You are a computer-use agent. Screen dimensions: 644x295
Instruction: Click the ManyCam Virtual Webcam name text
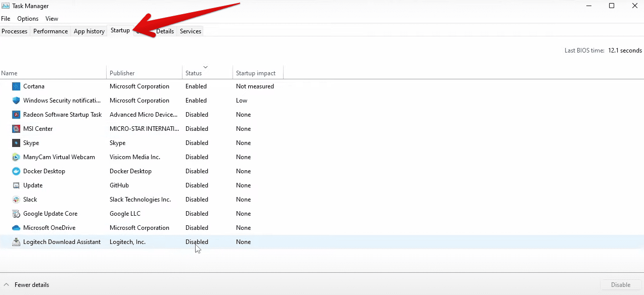[59, 157]
